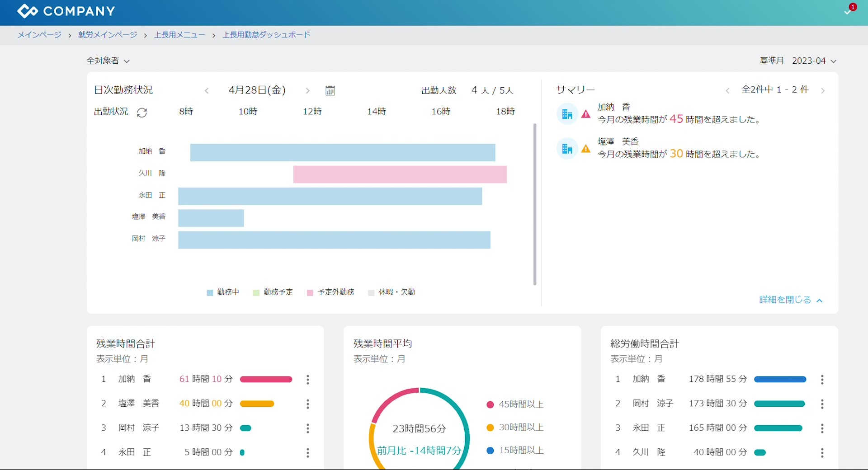868x470 pixels.
Task: Collapse details via 詳細を閉じる
Action: 791,300
